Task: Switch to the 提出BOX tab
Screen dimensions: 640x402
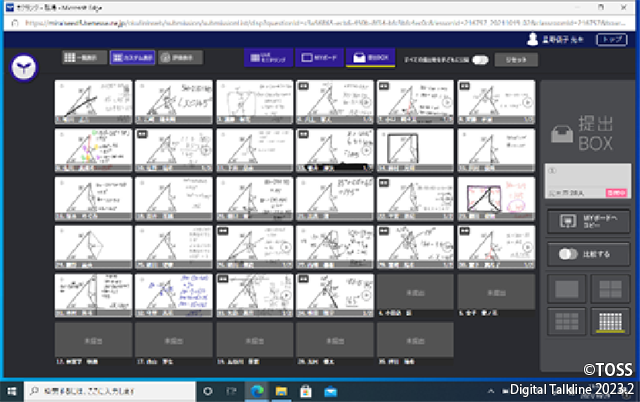Action: pyautogui.click(x=370, y=59)
